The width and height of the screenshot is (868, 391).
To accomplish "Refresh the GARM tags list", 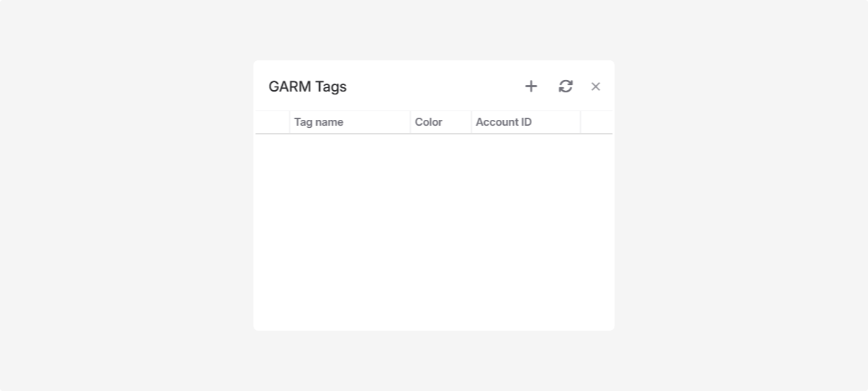I will coord(566,86).
